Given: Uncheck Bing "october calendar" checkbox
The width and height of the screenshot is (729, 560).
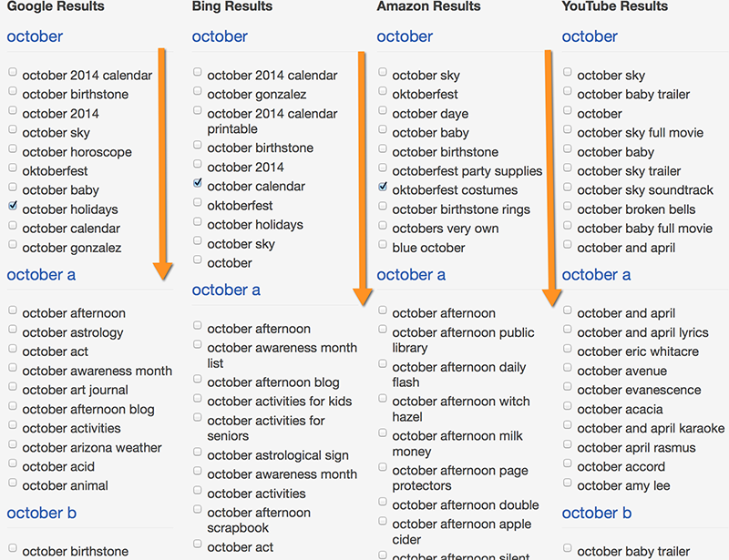Looking at the screenshot, I should (x=198, y=184).
